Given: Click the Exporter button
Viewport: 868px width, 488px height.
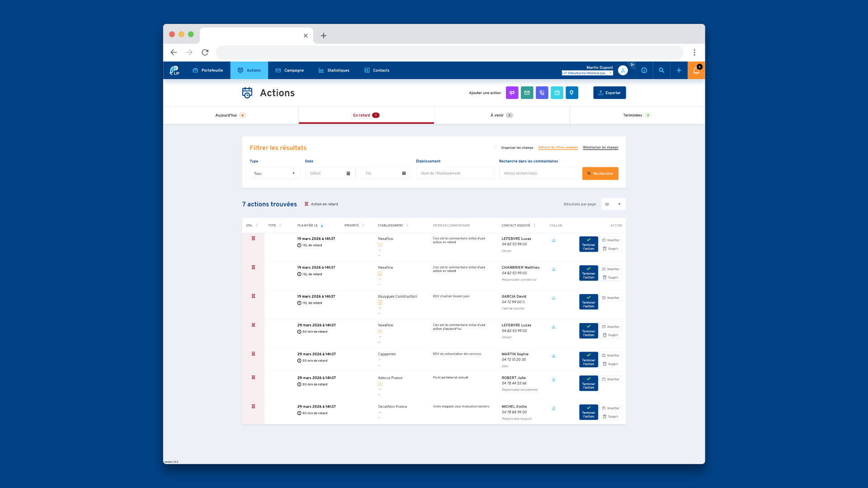Looking at the screenshot, I should [609, 93].
